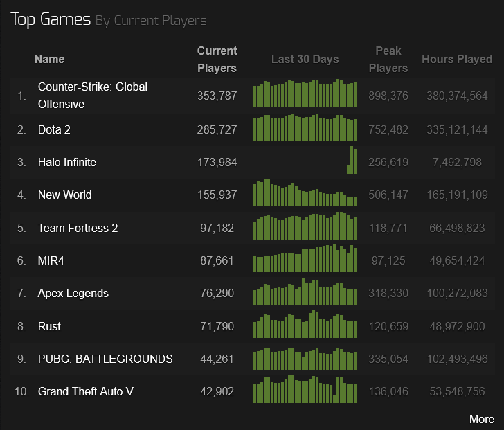
Task: Select hours played value 165,191,109
Action: click(457, 195)
